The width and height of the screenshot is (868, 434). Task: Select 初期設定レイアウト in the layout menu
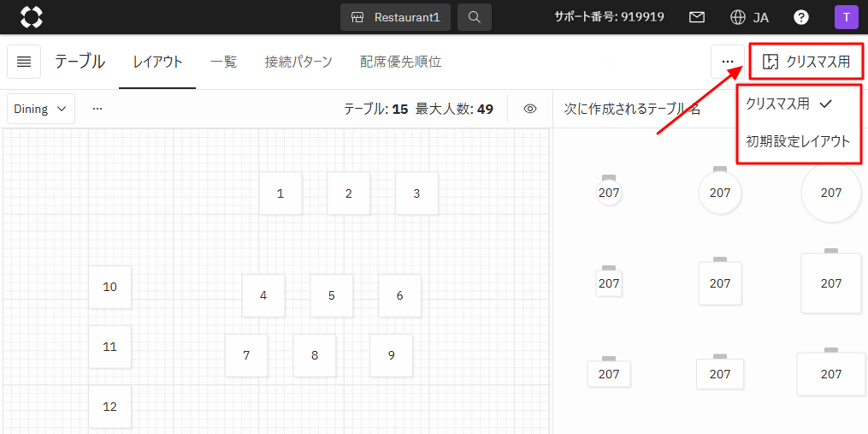coord(799,142)
